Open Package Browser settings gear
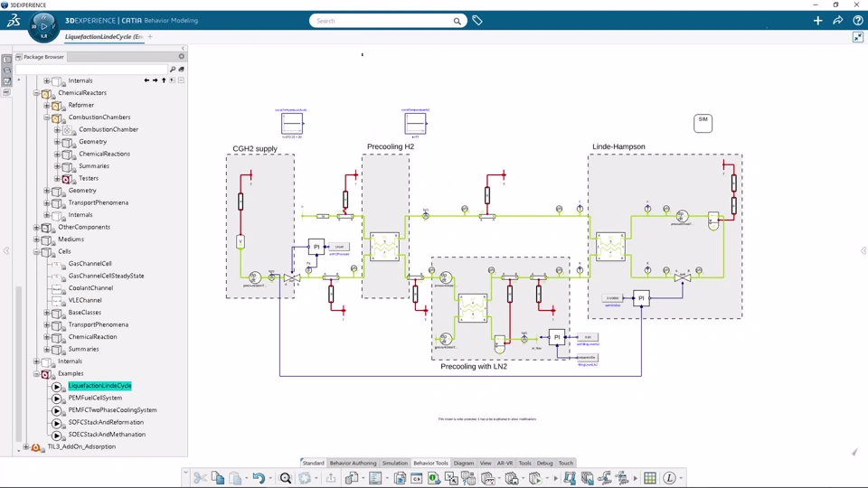The height and width of the screenshot is (488, 868). click(x=181, y=56)
